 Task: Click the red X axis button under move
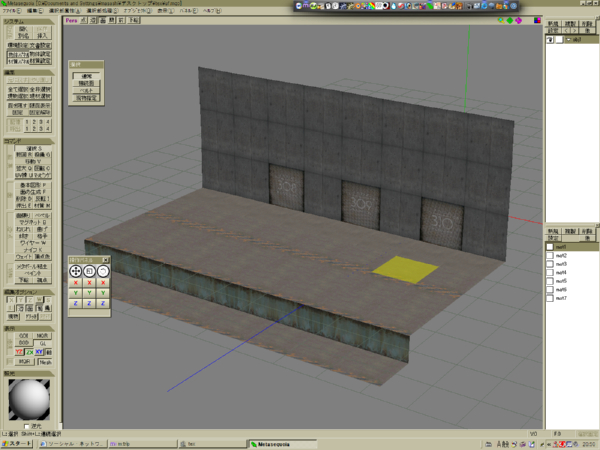point(74,283)
